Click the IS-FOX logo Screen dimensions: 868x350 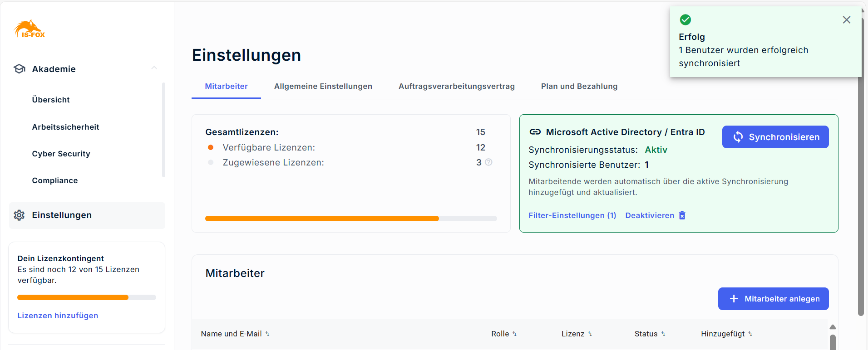coord(30,29)
